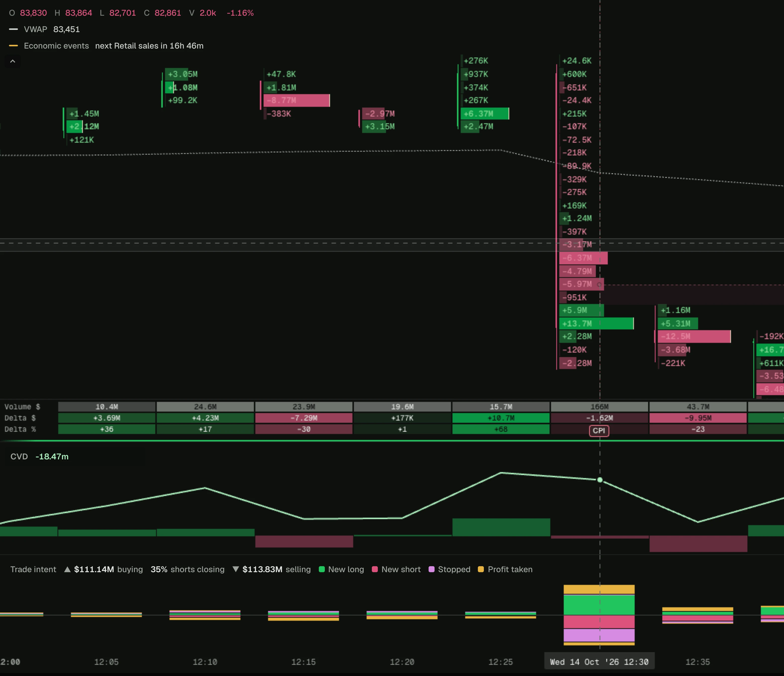This screenshot has width=784, height=676.
Task: Click the +6.37M footprint cell
Action: click(485, 114)
